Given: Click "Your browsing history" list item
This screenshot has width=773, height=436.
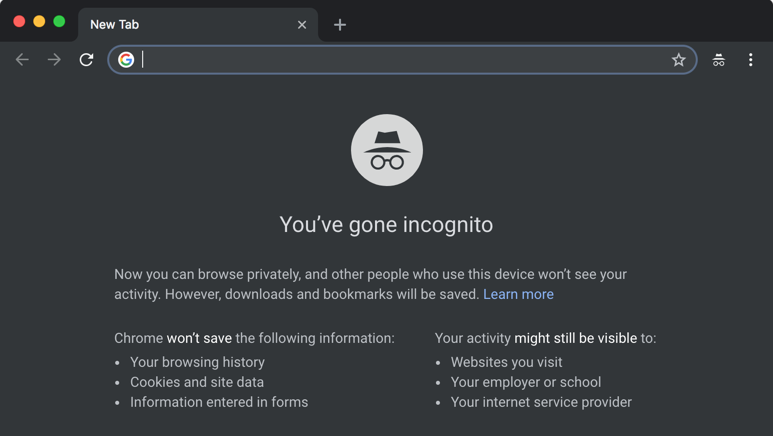Looking at the screenshot, I should click(x=197, y=362).
